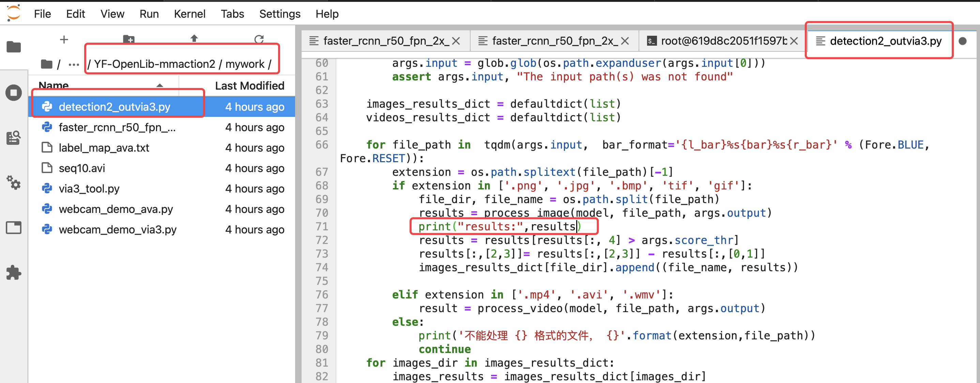This screenshot has width=980, height=383.
Task: Open the File Browser sidebar icon
Action: (14, 47)
